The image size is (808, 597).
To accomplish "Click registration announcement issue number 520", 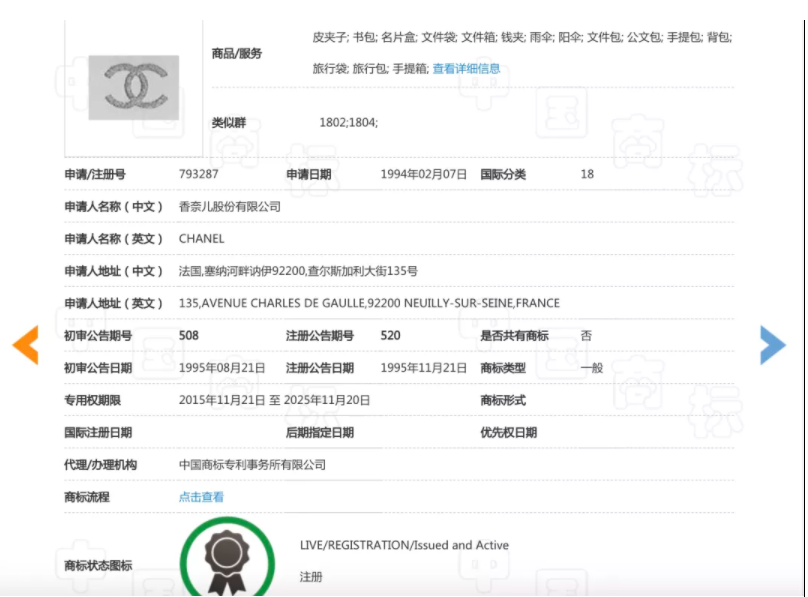I will pyautogui.click(x=391, y=335).
